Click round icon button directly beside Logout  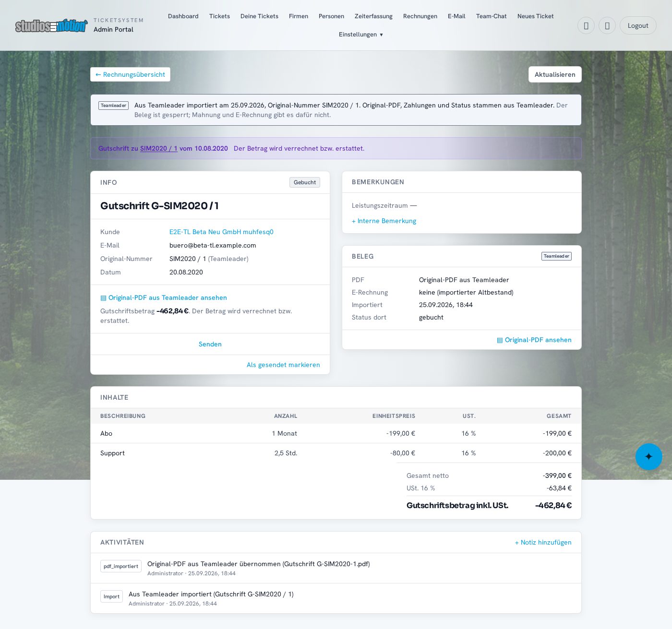click(x=607, y=25)
